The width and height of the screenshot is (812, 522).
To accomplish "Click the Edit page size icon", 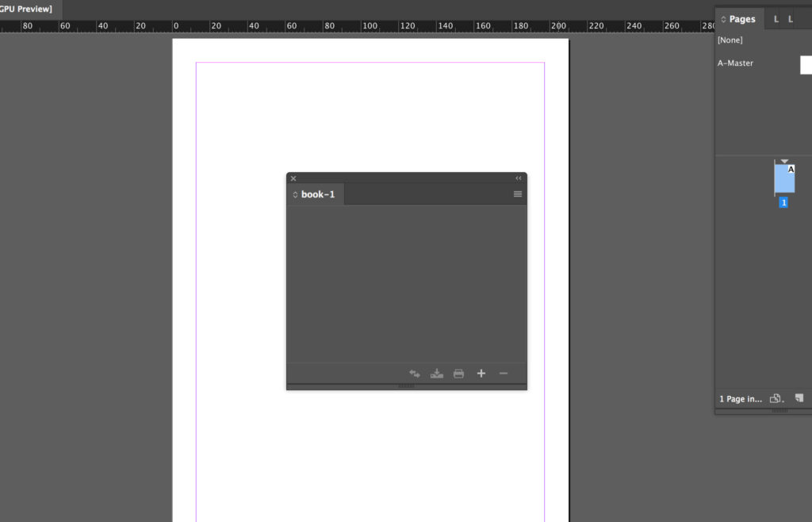I will click(x=776, y=398).
